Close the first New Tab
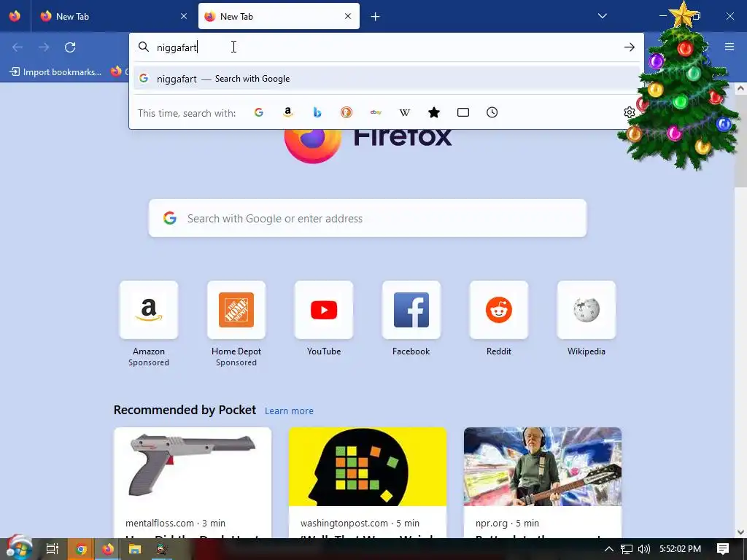Image resolution: width=747 pixels, height=560 pixels. (x=184, y=16)
